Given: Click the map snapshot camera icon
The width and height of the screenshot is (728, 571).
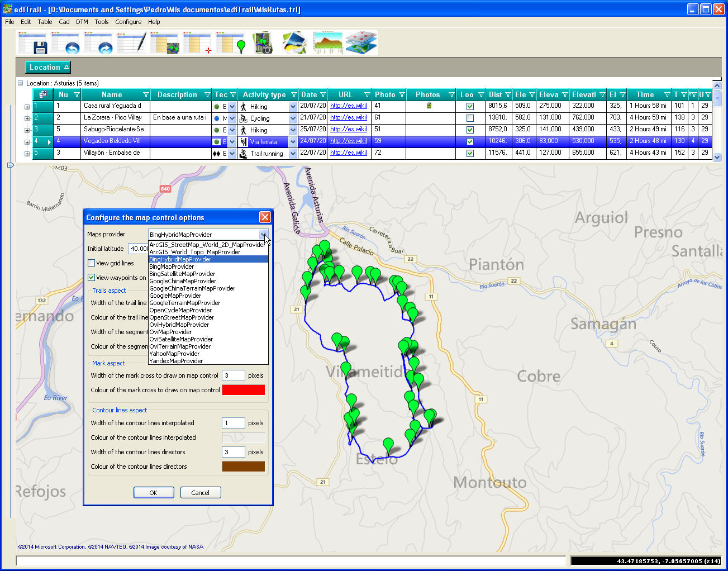Looking at the screenshot, I should (x=263, y=43).
